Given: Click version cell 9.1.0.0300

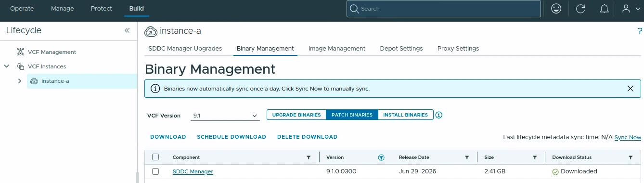Looking at the screenshot, I should (x=341, y=171).
